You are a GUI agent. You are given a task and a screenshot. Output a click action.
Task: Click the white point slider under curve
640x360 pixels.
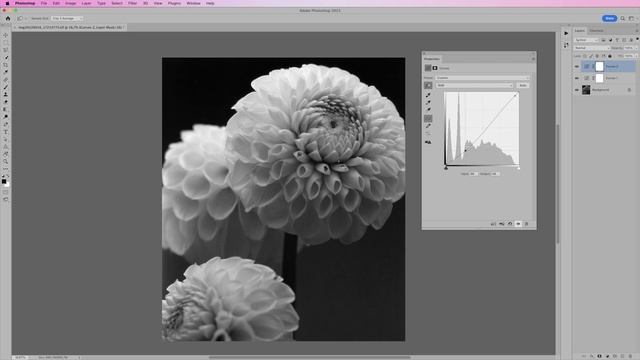(519, 167)
